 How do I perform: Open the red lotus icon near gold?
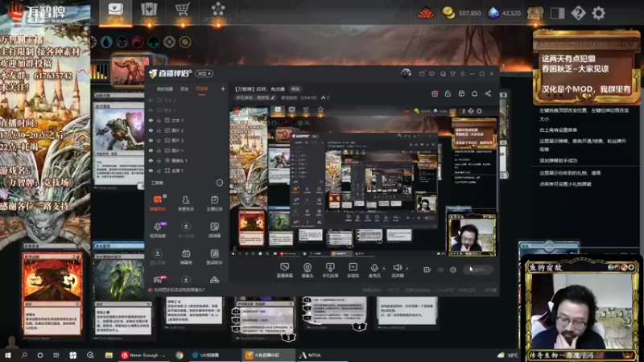(x=426, y=13)
